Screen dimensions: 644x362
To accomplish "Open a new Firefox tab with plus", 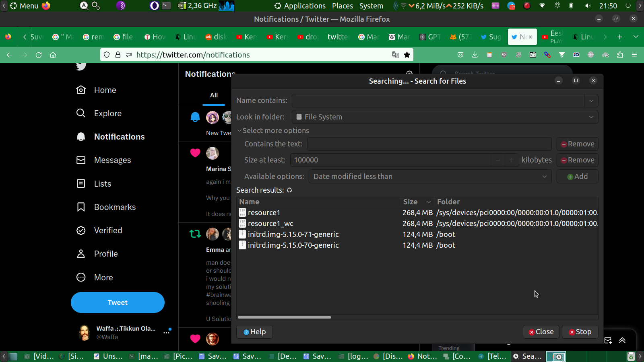I will pyautogui.click(x=620, y=37).
